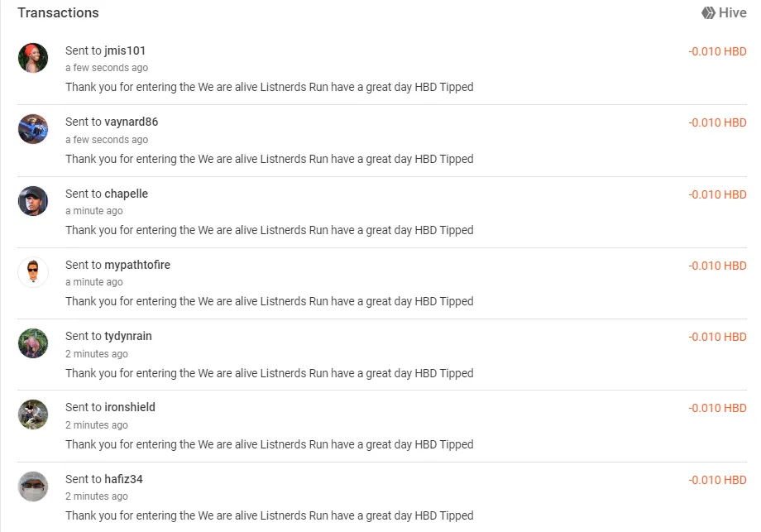Click the Hive logo icon

(x=708, y=13)
